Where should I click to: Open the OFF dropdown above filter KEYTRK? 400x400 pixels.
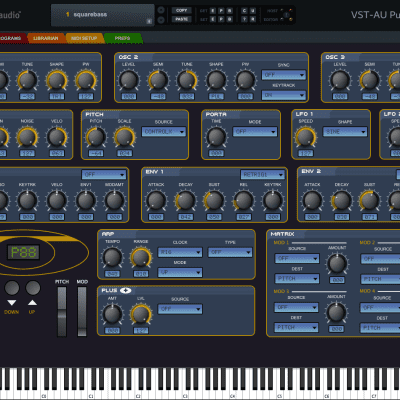(x=104, y=174)
